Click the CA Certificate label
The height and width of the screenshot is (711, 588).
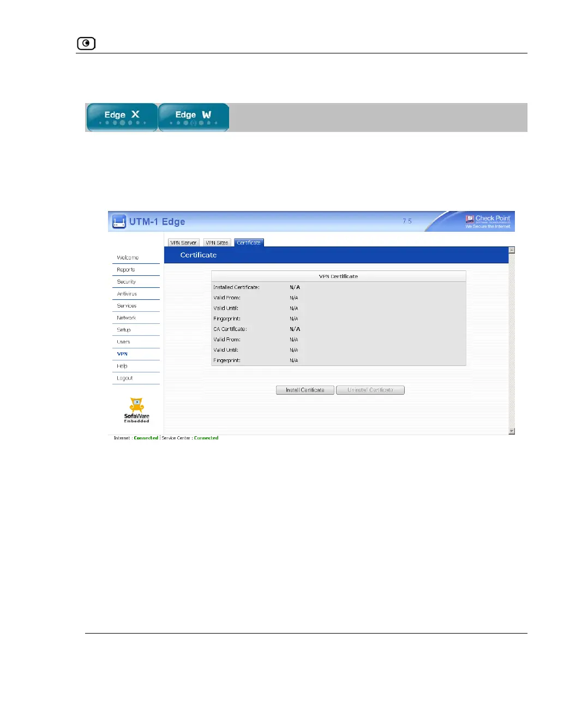230,329
